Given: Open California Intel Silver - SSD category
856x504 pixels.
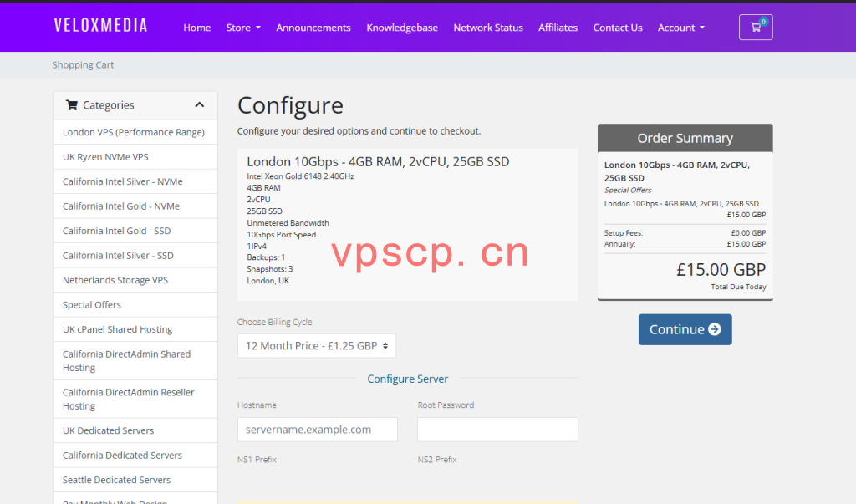Looking at the screenshot, I should pyautogui.click(x=135, y=255).
